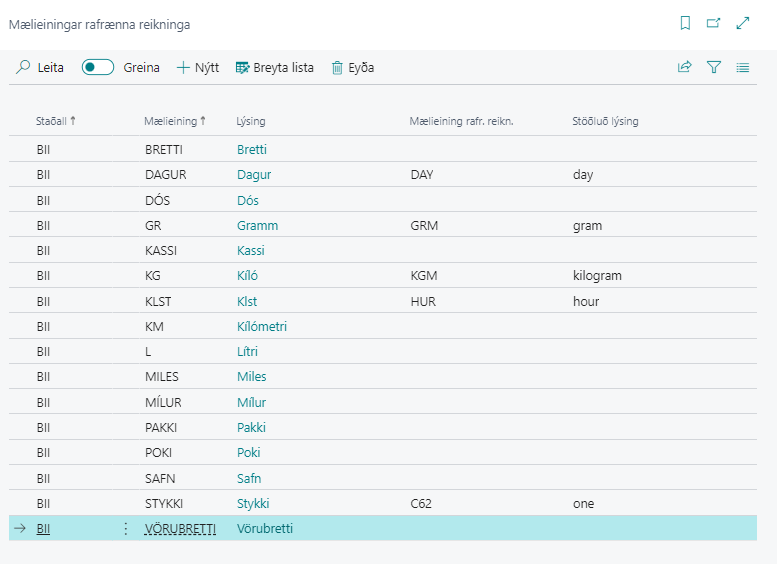Open the filter pane icon

point(714,68)
